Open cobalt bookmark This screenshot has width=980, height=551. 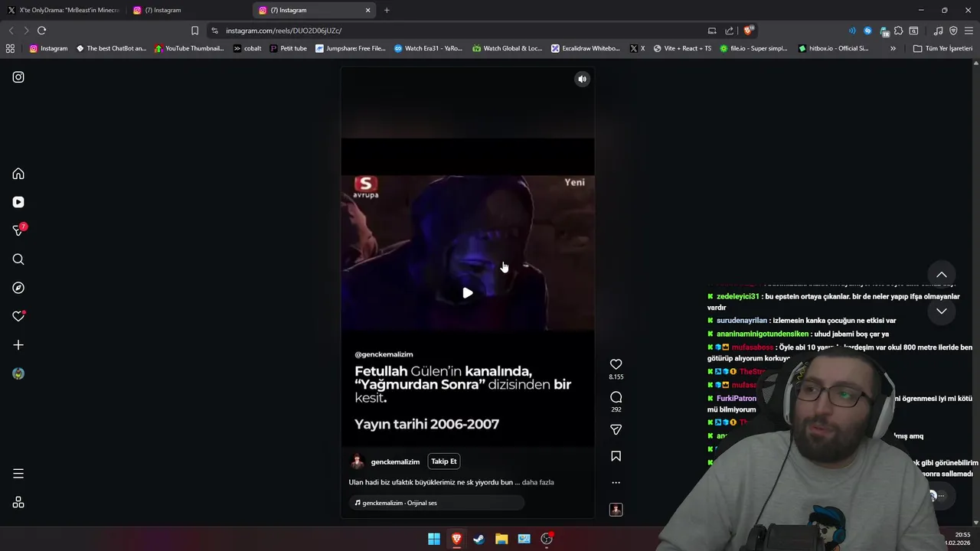247,48
